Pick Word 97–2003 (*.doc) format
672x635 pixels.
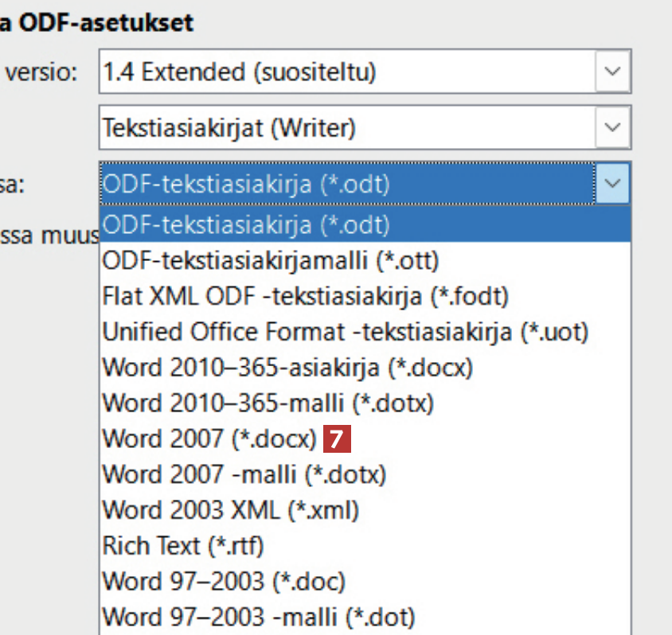224,582
